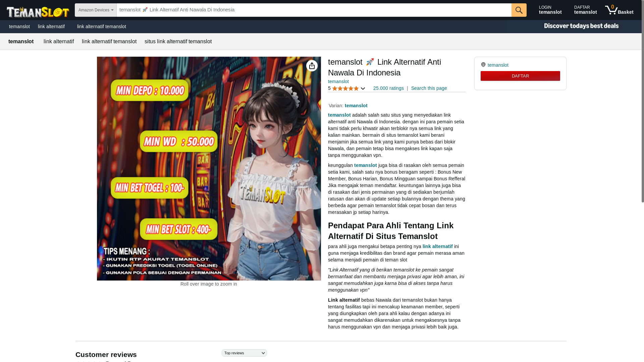Click the 'Discover todays best deals' banner

point(581,26)
